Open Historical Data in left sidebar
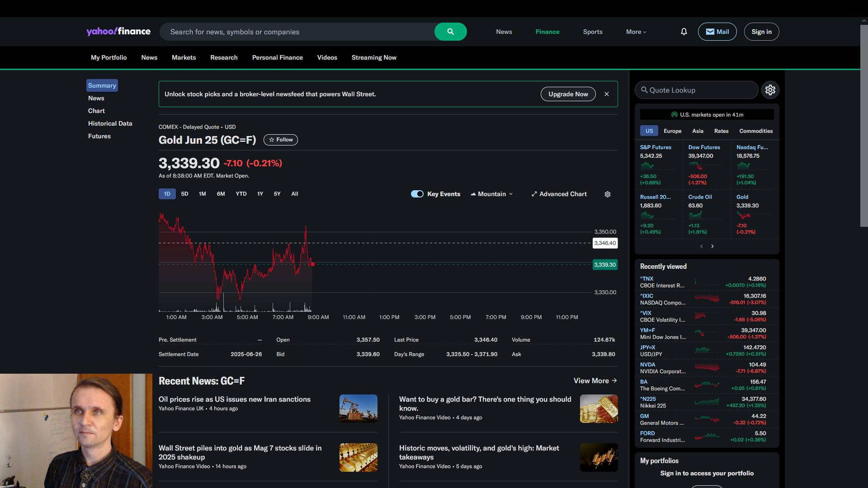Image resolution: width=868 pixels, height=488 pixels. click(110, 123)
